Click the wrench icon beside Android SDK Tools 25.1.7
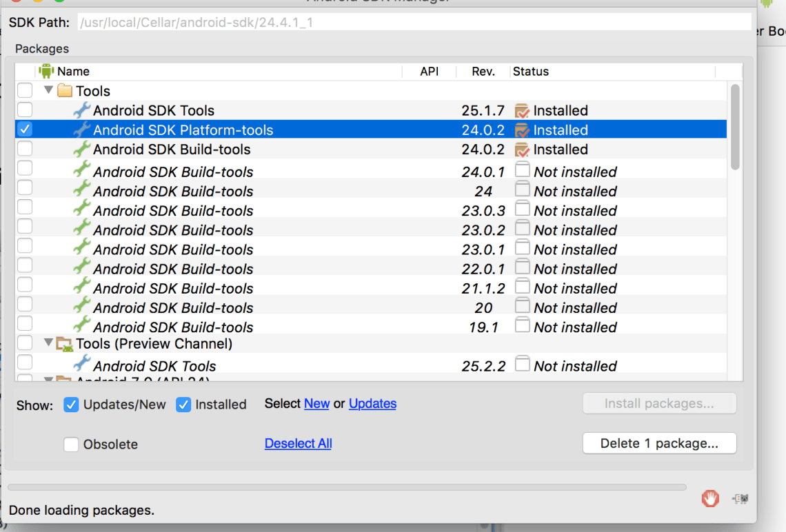786x532 pixels. [81, 110]
